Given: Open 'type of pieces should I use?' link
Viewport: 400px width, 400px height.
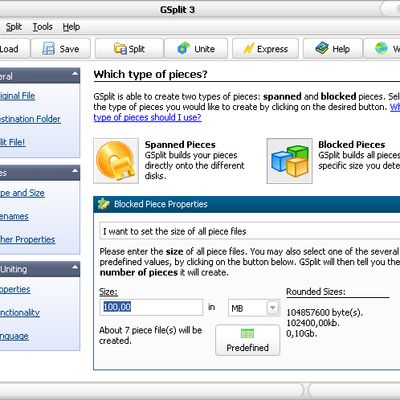Looking at the screenshot, I should (147, 117).
